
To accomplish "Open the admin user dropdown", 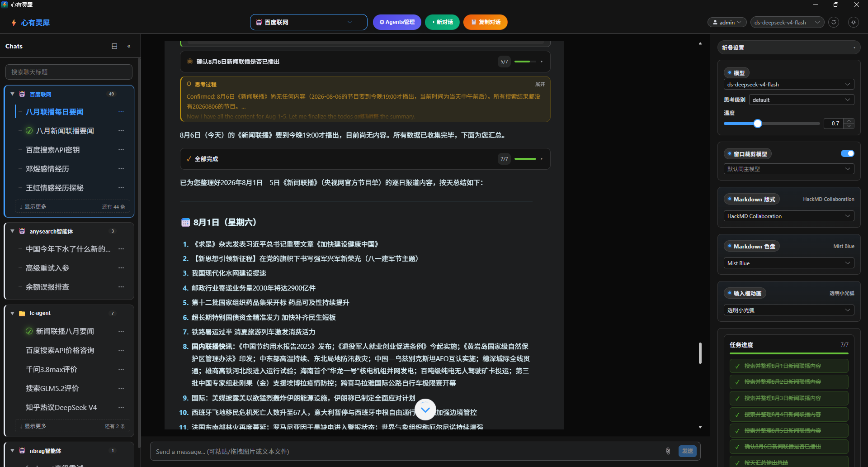I will pos(727,22).
